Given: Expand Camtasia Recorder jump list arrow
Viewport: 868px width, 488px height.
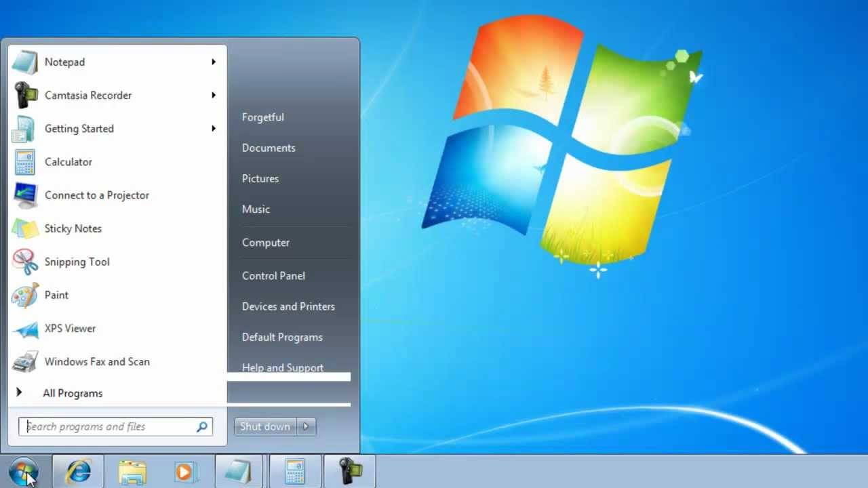Looking at the screenshot, I should [x=213, y=95].
